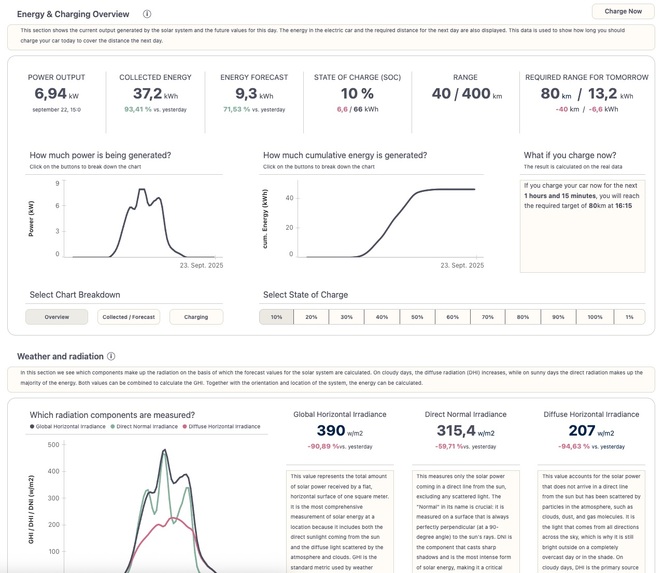Image resolution: width=664 pixels, height=573 pixels.
Task: Click the Charge Now button
Action: (623, 11)
